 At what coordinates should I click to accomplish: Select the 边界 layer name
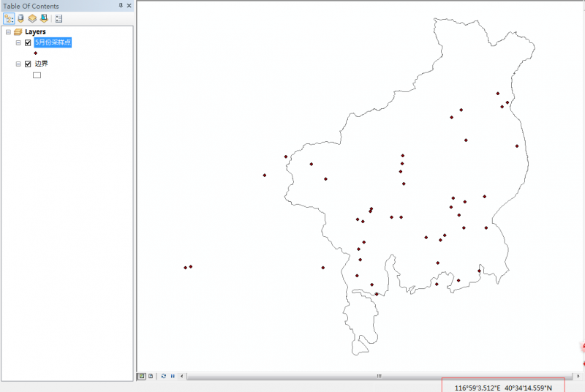click(x=42, y=64)
